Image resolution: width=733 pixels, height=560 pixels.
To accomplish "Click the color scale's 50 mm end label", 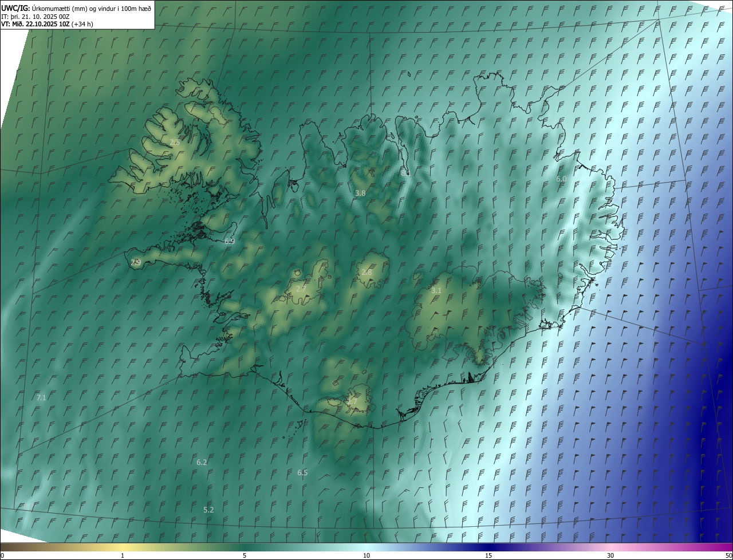I will click(728, 556).
